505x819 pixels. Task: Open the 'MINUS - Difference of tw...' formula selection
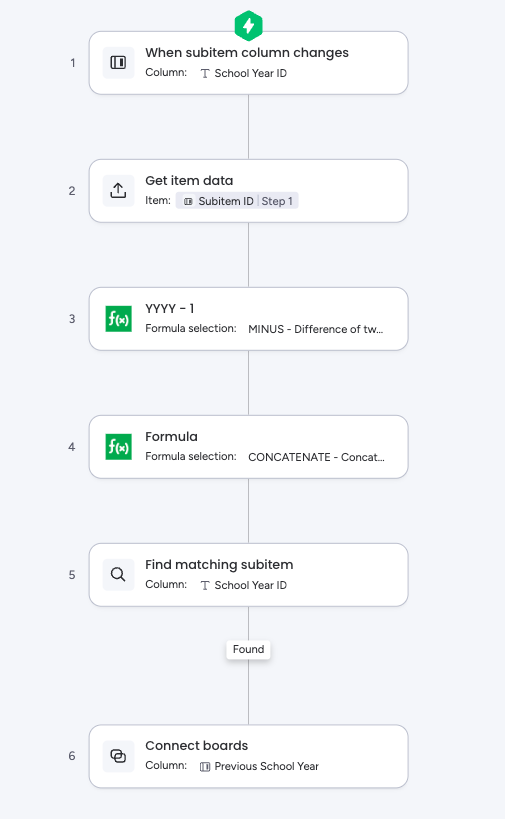pyautogui.click(x=315, y=329)
